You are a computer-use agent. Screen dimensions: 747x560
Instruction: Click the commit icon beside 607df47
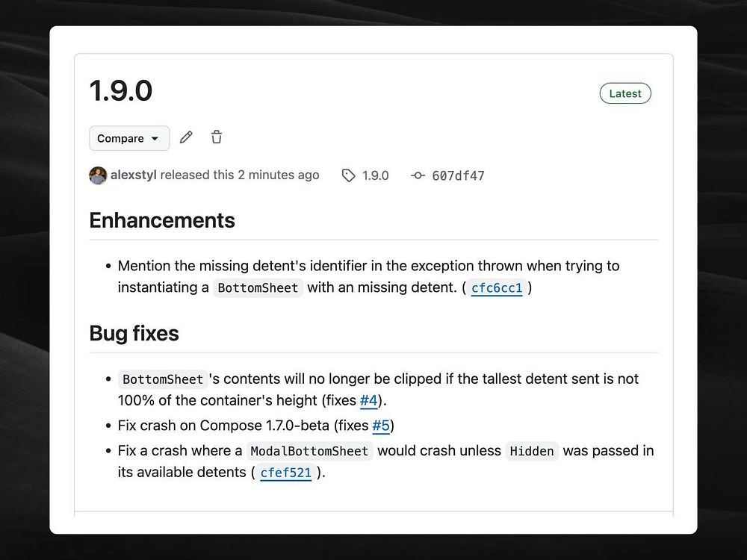(x=418, y=175)
